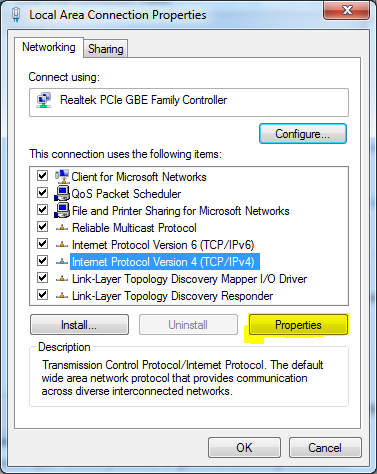Viewport: 377px width, 474px height.
Task: Select Reliable Multicast Protocol list item
Action: 134,228
